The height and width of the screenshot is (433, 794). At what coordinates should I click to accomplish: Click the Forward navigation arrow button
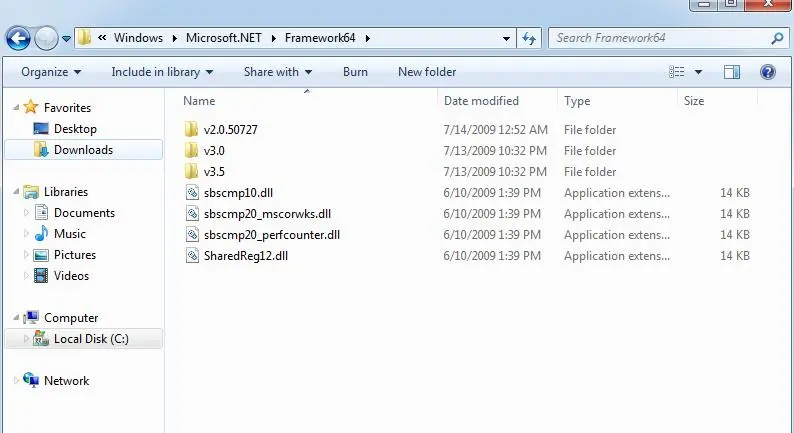coord(46,38)
